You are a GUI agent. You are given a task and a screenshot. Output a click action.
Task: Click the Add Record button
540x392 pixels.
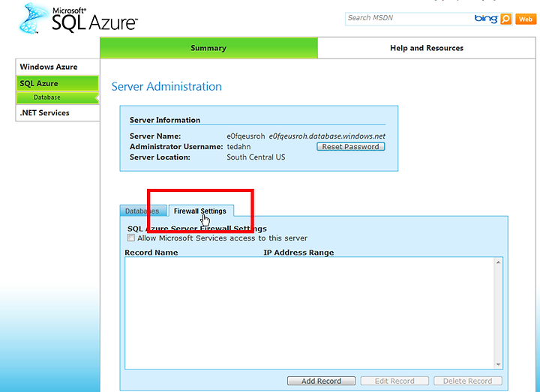point(321,381)
